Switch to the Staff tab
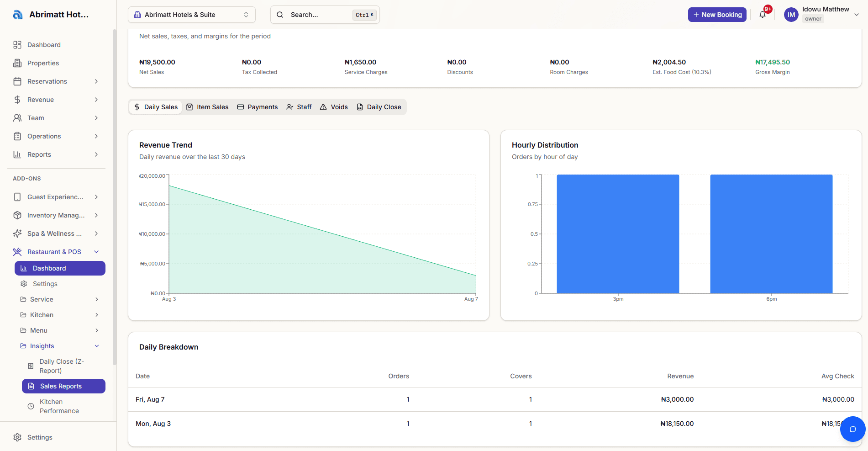This screenshot has height=451, width=868. click(299, 107)
